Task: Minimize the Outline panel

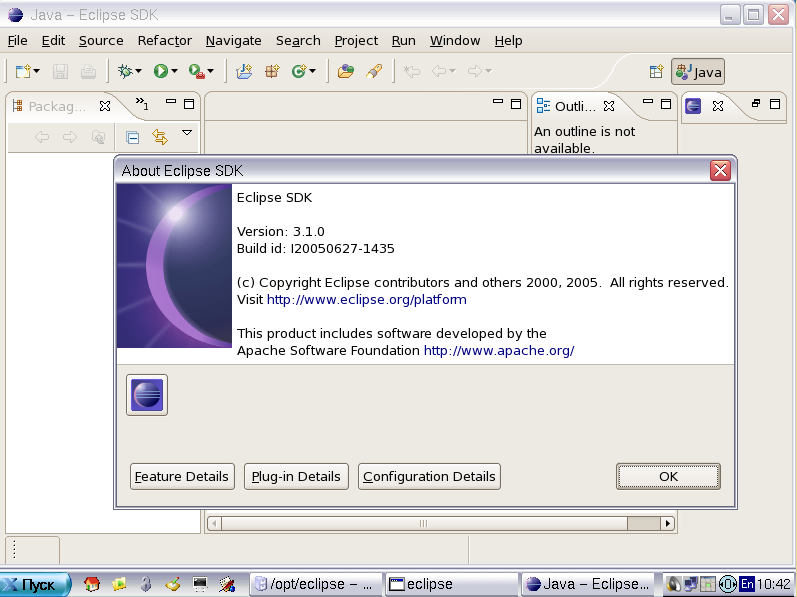Action: pyautogui.click(x=648, y=103)
